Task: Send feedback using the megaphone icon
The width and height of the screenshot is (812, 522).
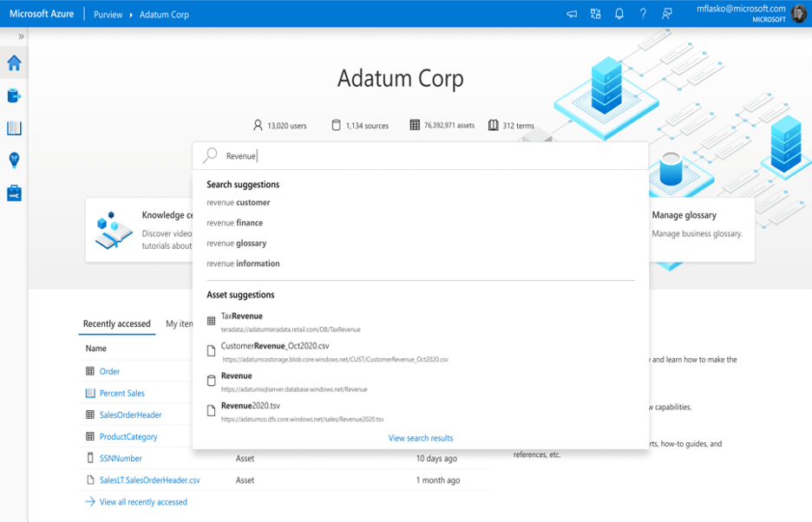Action: 570,14
